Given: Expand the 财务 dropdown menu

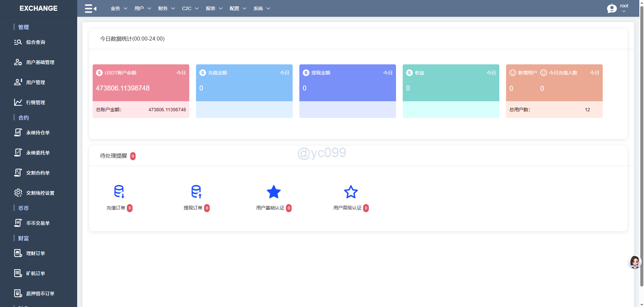Looking at the screenshot, I should [x=166, y=8].
